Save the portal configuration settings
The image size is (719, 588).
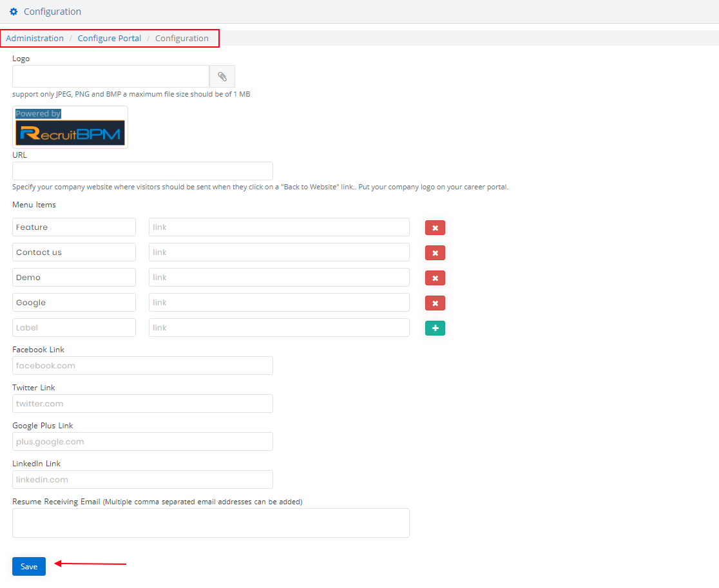pyautogui.click(x=28, y=566)
